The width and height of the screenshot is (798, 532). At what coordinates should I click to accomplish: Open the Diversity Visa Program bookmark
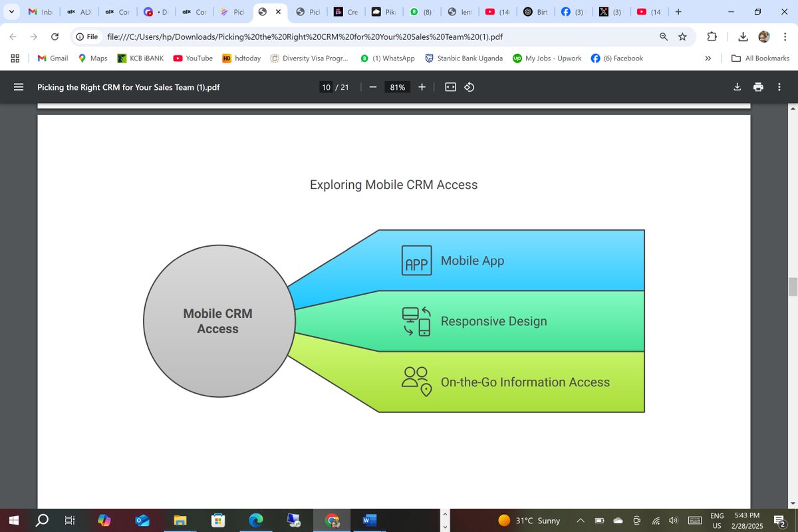(309, 58)
